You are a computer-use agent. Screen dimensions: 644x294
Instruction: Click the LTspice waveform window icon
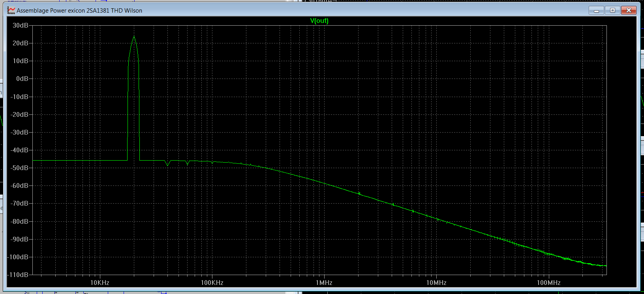tap(11, 10)
